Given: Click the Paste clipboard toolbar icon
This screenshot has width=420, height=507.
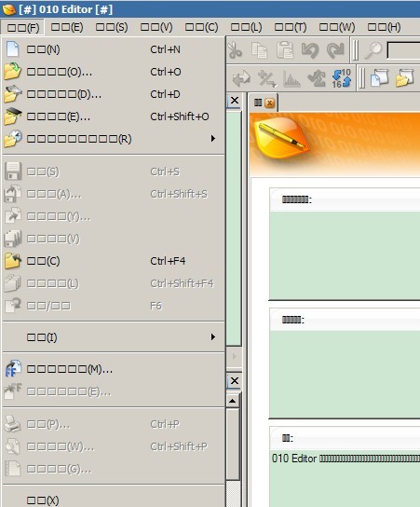Looking at the screenshot, I should point(285,50).
